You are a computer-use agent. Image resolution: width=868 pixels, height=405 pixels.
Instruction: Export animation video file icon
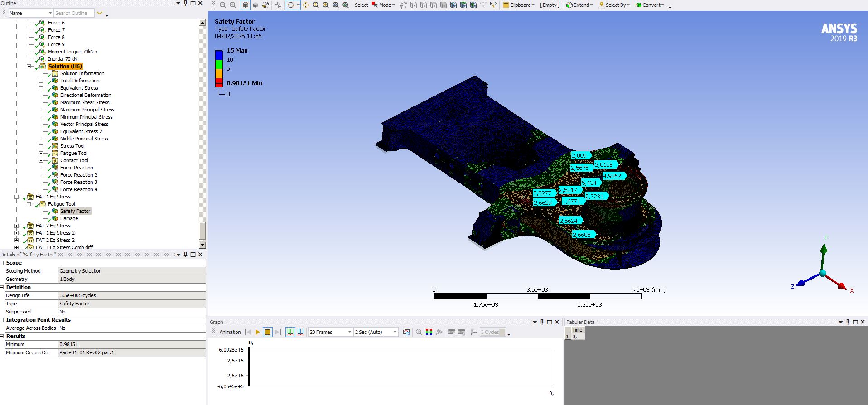pos(406,332)
